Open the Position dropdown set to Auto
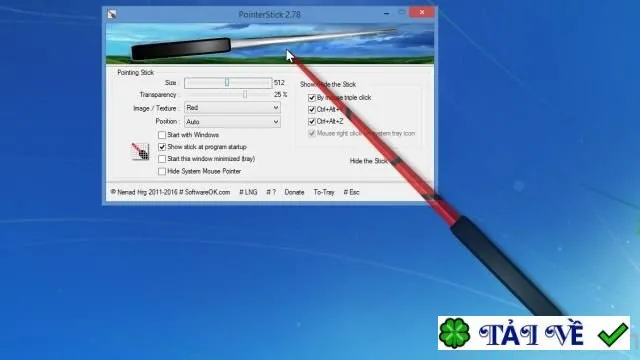Image resolution: width=640 pixels, height=360 pixels. [x=232, y=122]
